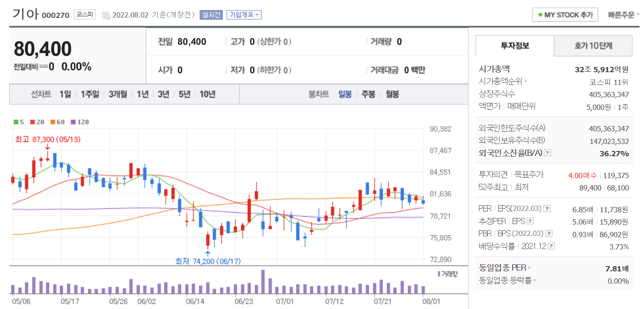The image size is (644, 309).
Task: Click the stock code 000270
Action: click(x=56, y=15)
